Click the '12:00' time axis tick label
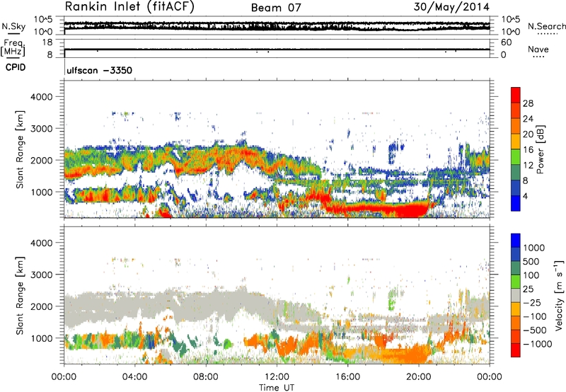This screenshot has height=392, width=566. click(x=277, y=377)
